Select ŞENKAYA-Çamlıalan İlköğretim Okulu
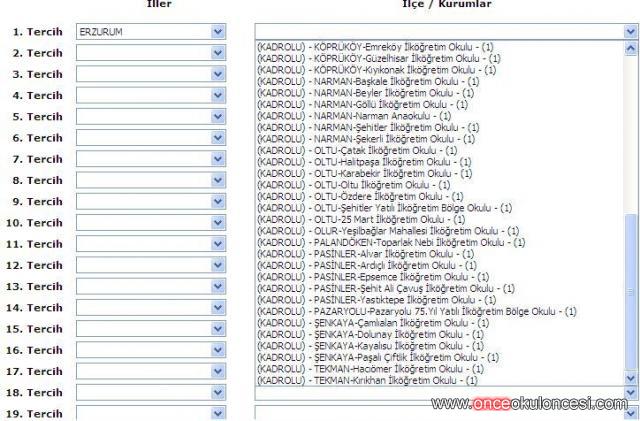Image resolution: width=640 pixels, height=421 pixels. [x=440, y=323]
